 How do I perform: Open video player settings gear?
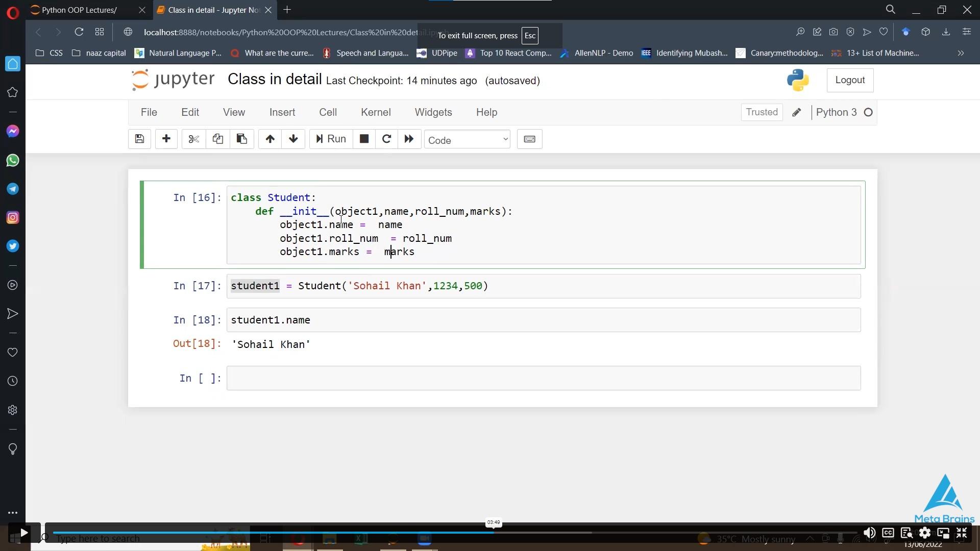point(925,533)
